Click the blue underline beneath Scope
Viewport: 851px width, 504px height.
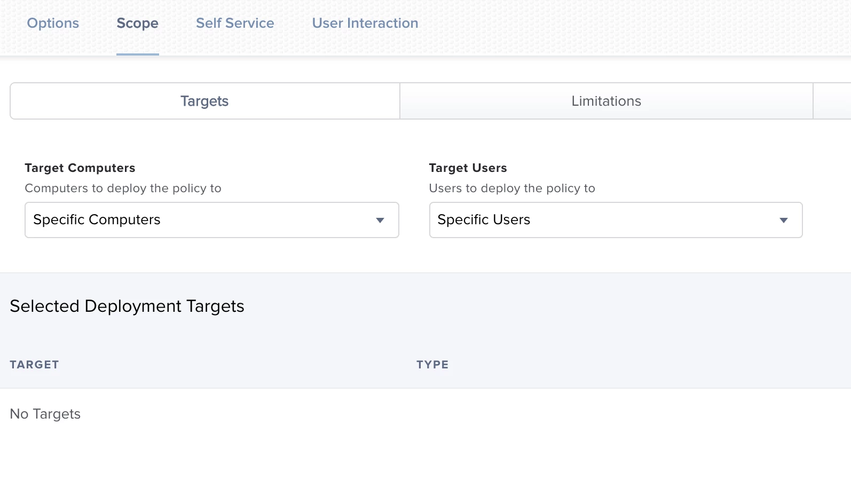pos(138,54)
